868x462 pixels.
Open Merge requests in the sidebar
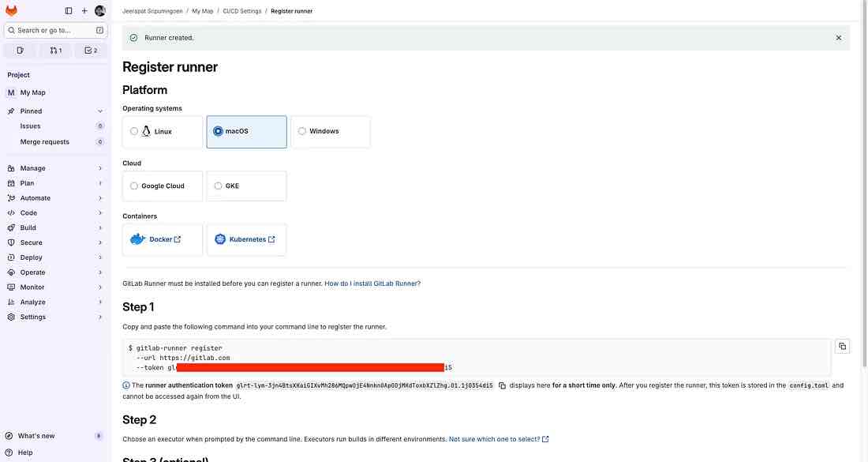coord(55,142)
